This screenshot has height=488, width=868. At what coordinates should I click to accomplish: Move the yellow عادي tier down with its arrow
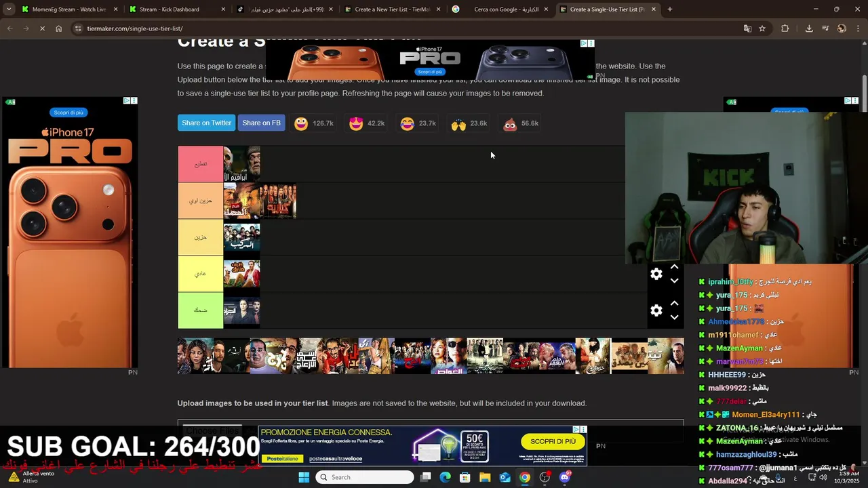click(x=674, y=281)
